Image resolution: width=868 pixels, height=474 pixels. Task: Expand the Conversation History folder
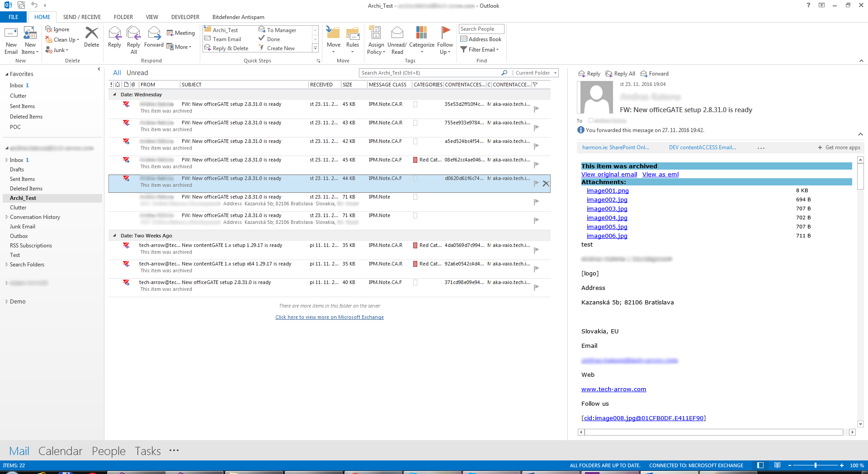click(x=7, y=217)
